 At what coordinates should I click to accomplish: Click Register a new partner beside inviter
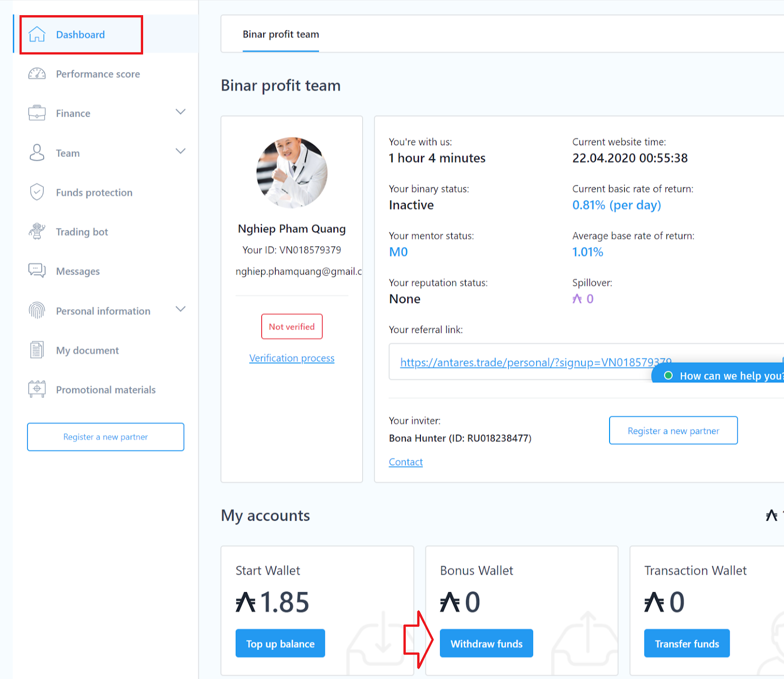(x=673, y=430)
